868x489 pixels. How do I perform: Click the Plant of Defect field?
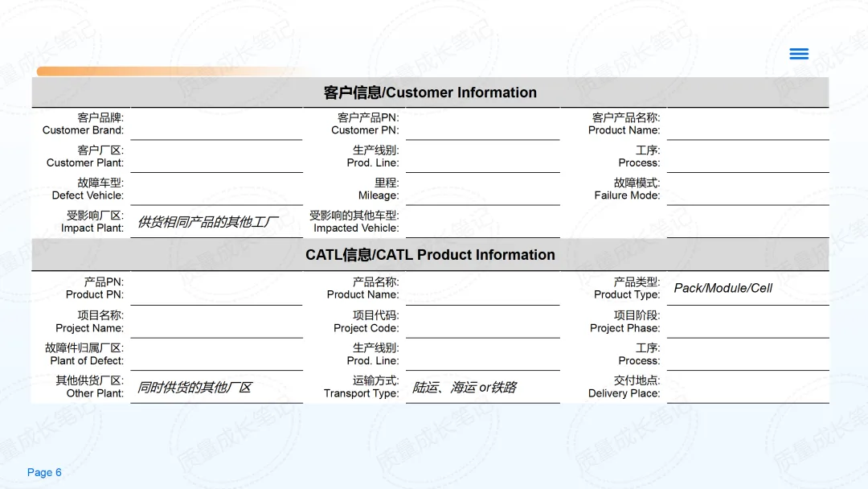[x=216, y=355]
